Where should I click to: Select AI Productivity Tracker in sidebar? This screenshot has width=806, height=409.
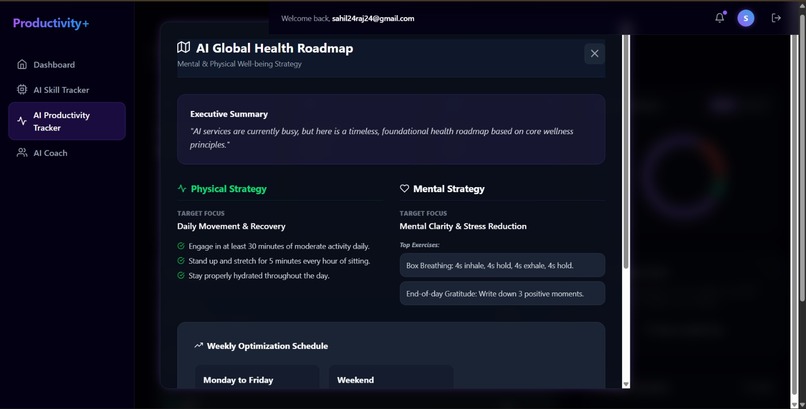67,121
